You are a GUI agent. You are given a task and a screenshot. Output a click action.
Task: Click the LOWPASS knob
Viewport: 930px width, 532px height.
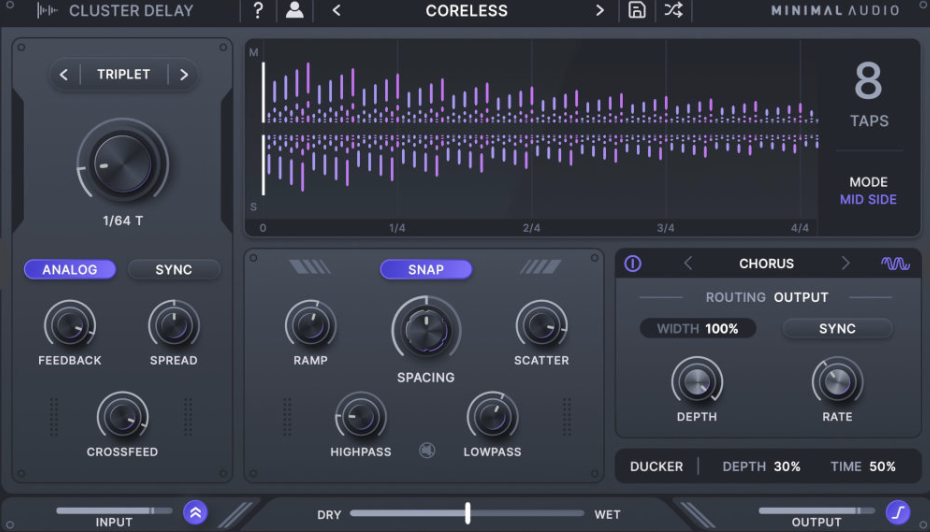point(492,417)
